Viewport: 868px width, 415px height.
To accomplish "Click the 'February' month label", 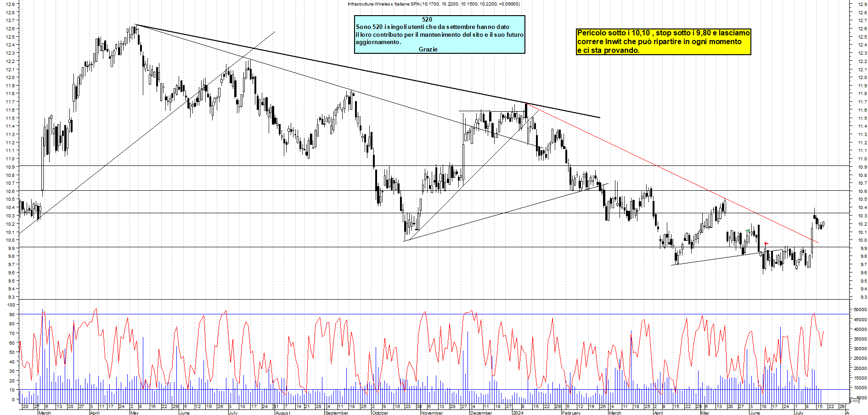I will [x=571, y=413].
